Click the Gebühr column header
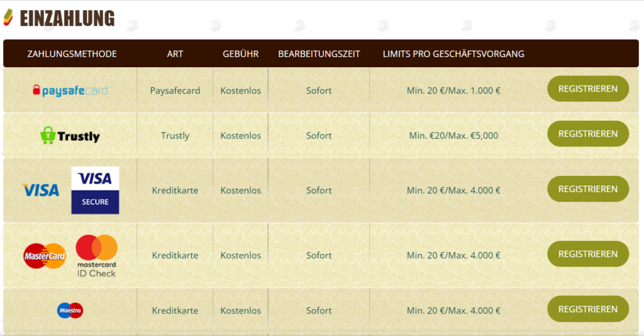Viewport: 644px width, 336px height. click(x=241, y=54)
